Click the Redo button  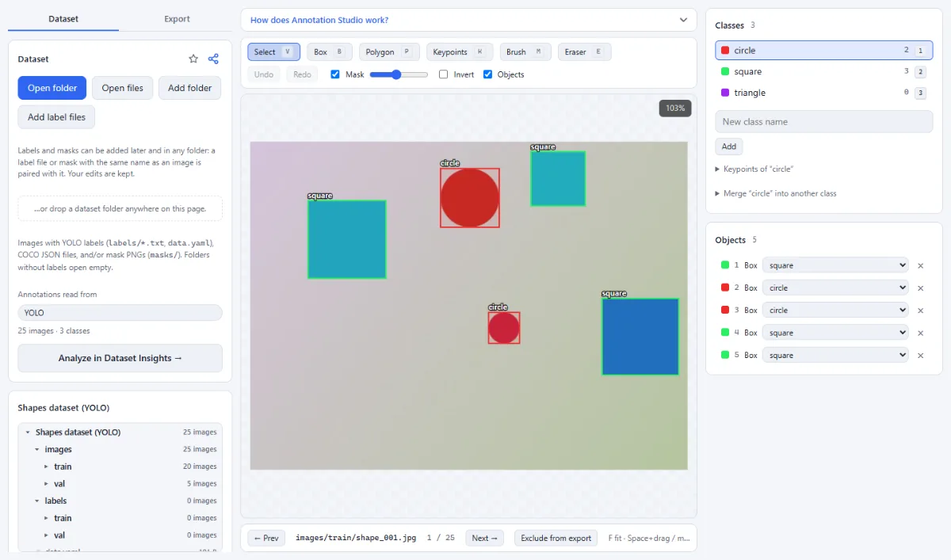pyautogui.click(x=302, y=74)
